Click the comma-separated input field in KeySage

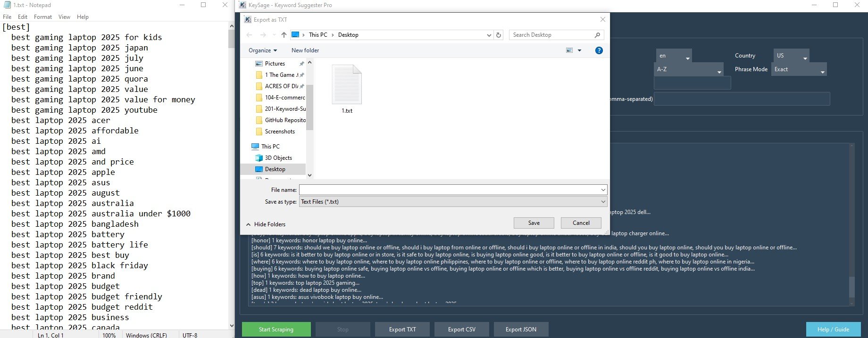click(x=742, y=99)
